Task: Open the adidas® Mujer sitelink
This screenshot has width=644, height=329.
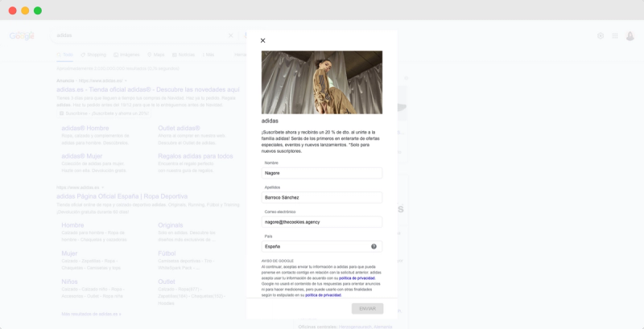Action: point(82,156)
